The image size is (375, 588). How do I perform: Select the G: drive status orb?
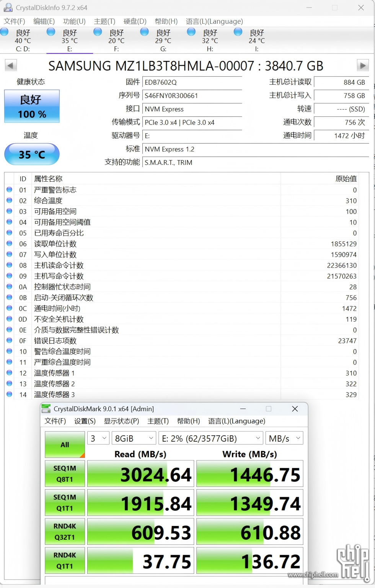pyautogui.click(x=145, y=32)
